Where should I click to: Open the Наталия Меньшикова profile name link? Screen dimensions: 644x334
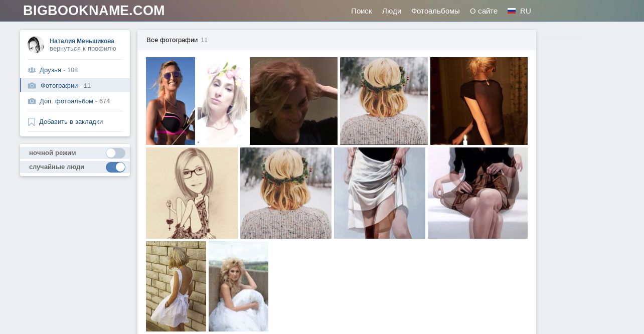(82, 41)
